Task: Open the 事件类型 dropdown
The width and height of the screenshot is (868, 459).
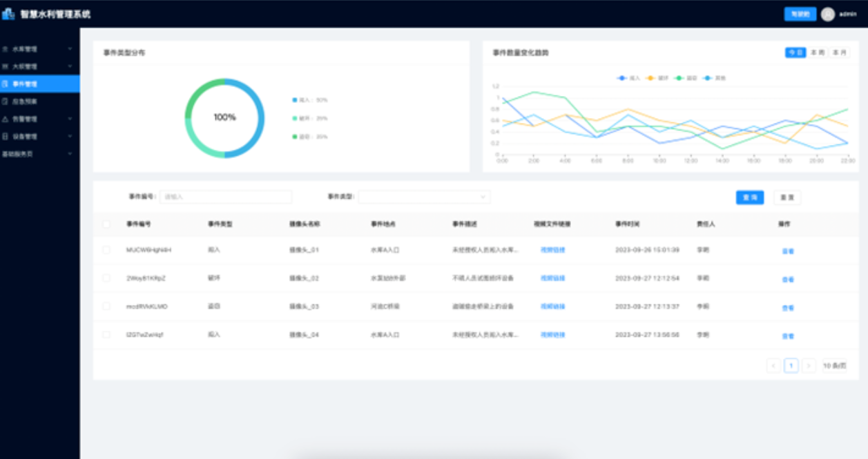Action: [424, 197]
